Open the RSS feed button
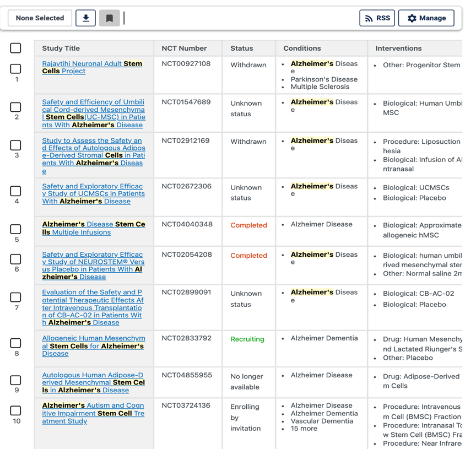 [377, 18]
